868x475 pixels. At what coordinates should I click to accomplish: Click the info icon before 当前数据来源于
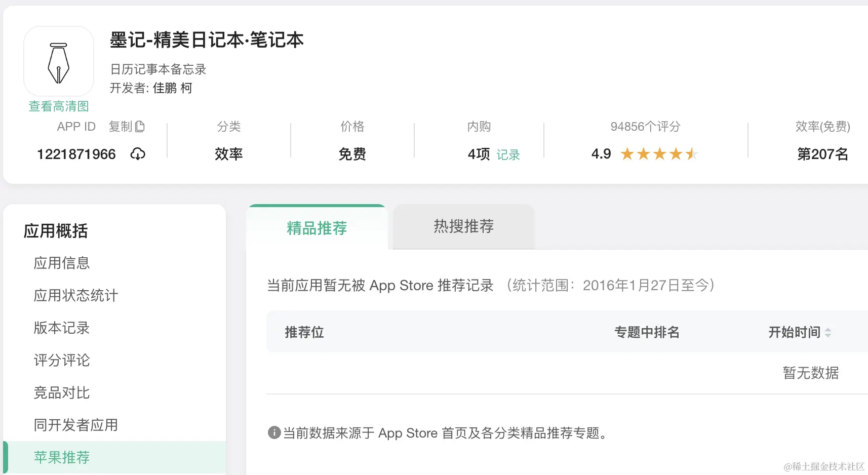pyautogui.click(x=274, y=432)
